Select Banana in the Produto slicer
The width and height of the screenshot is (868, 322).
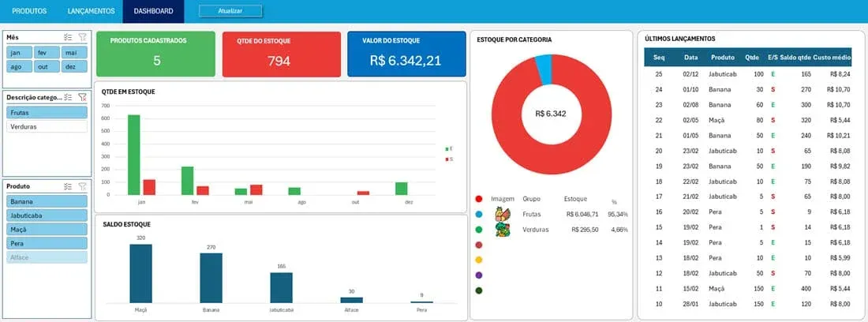point(47,201)
